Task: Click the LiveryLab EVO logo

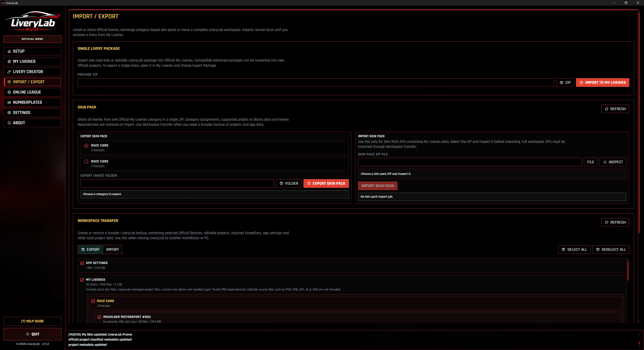Action: click(33, 21)
